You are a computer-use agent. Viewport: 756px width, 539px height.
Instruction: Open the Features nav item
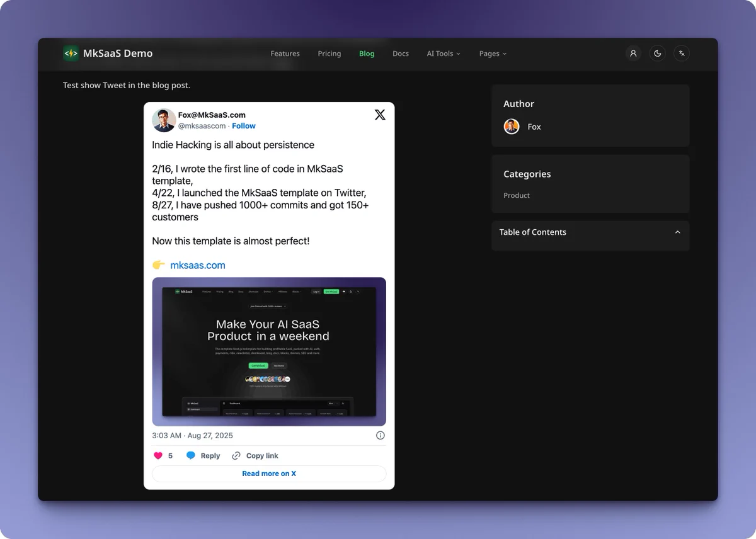[x=285, y=54]
